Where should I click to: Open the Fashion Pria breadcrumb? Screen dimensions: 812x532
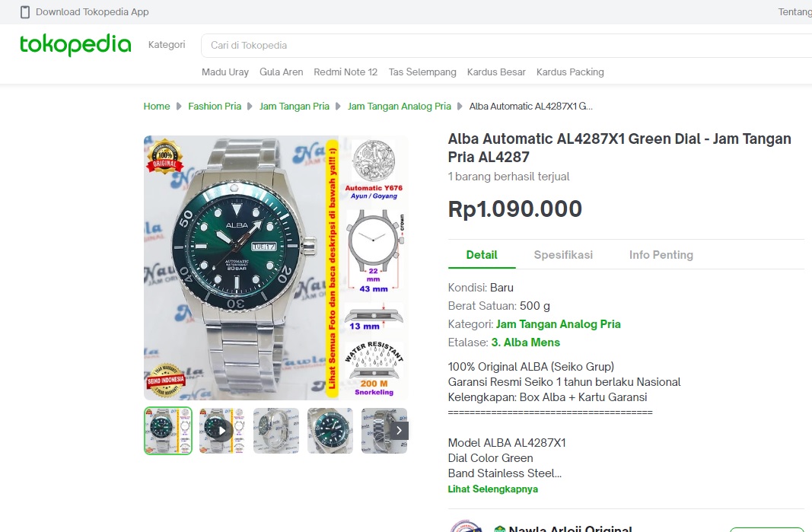coord(215,107)
